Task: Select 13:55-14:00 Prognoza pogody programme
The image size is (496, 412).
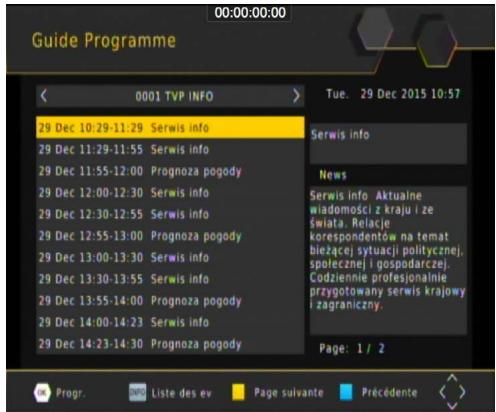Action: pyautogui.click(x=170, y=301)
